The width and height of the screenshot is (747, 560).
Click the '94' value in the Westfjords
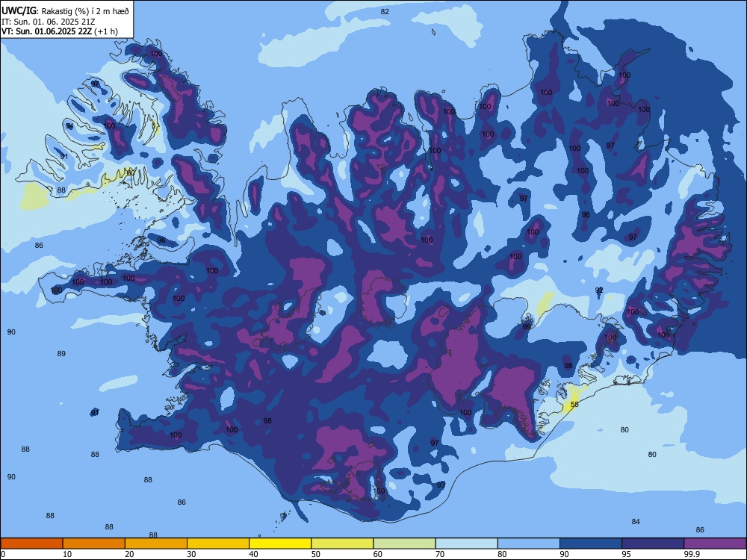click(69, 126)
